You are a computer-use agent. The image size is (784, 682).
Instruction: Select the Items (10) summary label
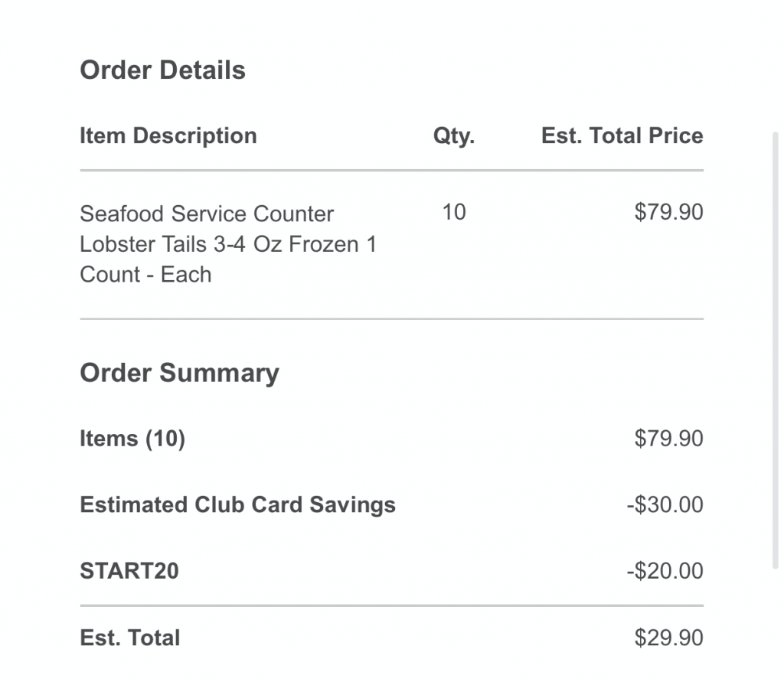[x=132, y=439]
